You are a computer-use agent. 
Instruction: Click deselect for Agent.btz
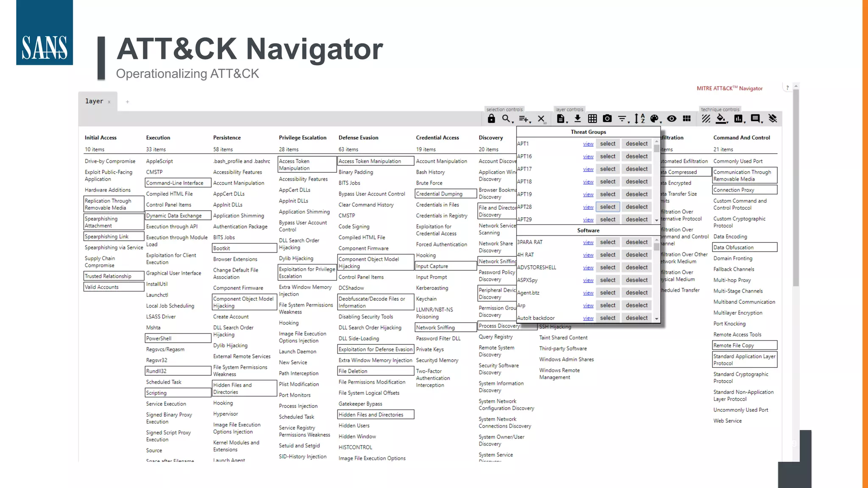[637, 293]
